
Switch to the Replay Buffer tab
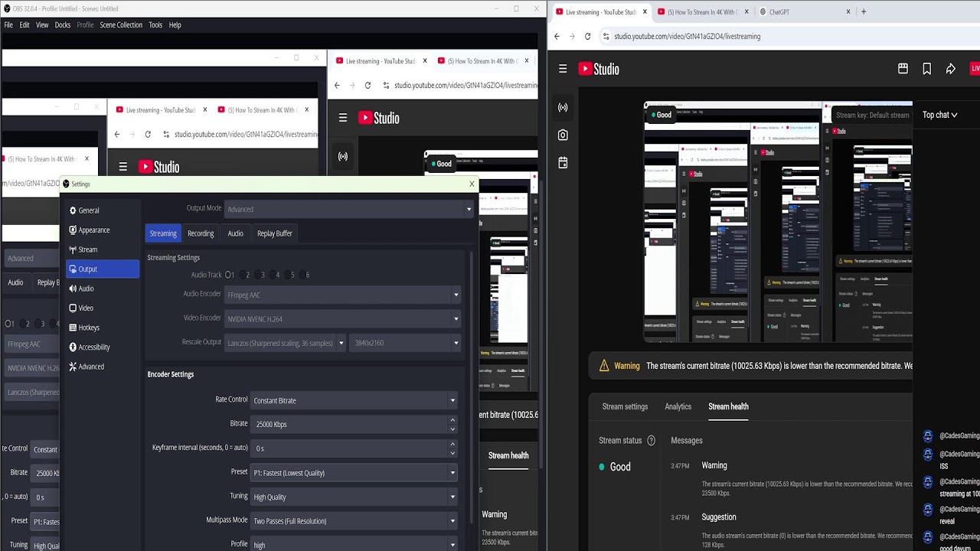click(x=275, y=233)
